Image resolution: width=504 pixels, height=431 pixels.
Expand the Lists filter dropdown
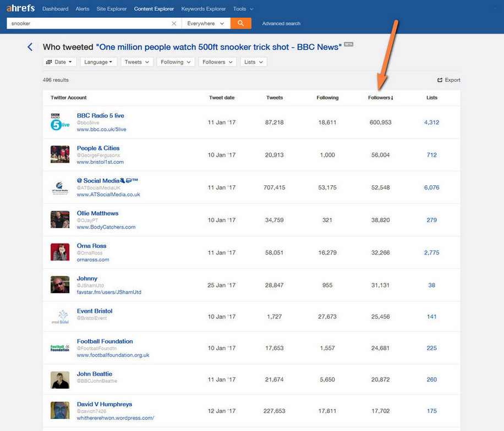pos(254,62)
